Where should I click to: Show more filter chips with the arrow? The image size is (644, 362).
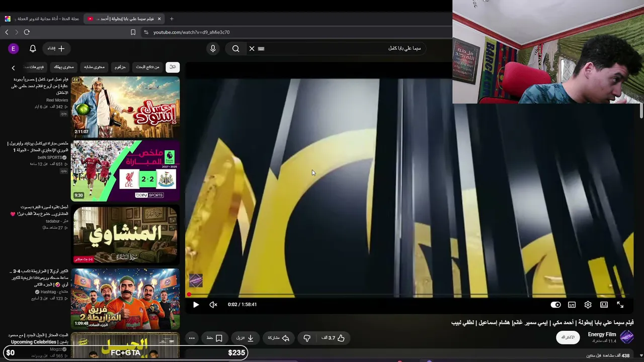coord(13,67)
